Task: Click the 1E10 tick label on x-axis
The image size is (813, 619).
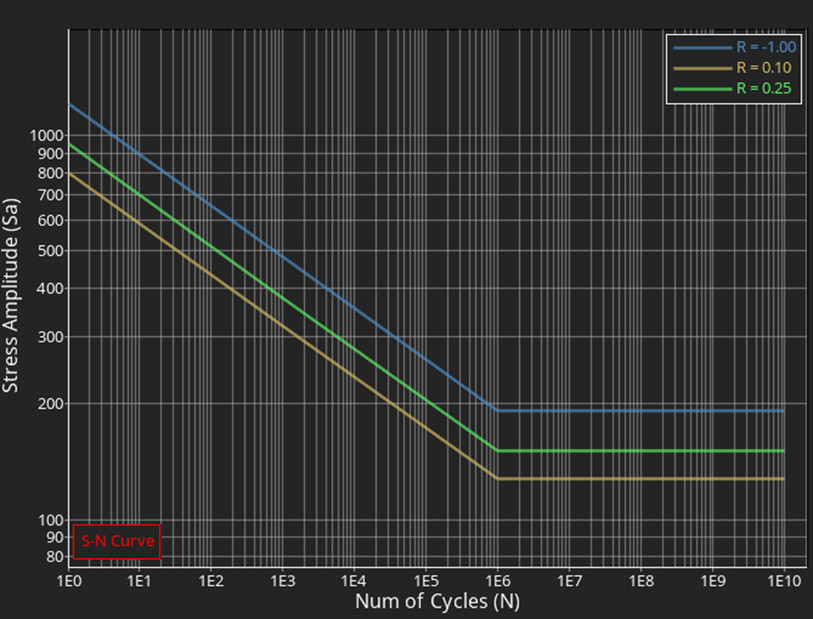Action: click(x=782, y=581)
